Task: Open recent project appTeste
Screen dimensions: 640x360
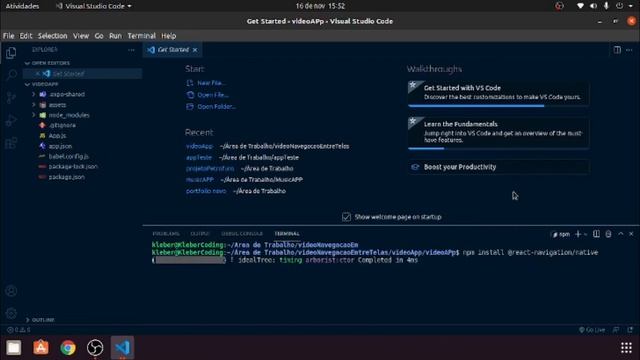Action: [x=199, y=158]
